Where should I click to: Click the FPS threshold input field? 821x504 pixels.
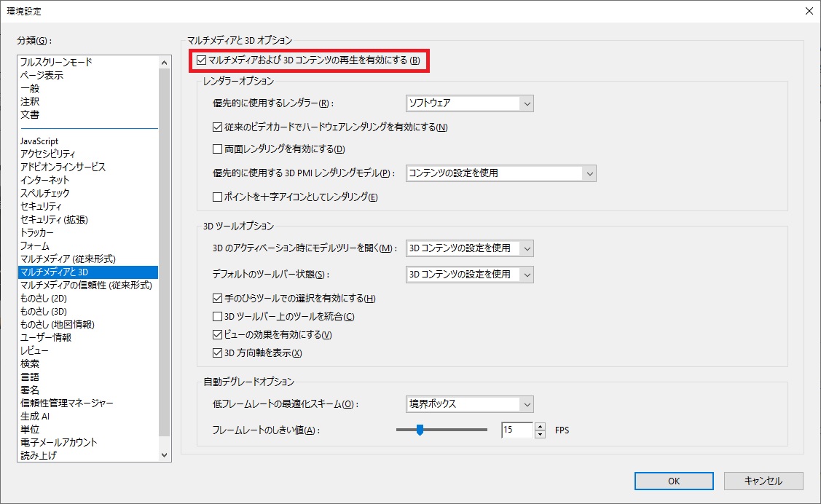coord(516,430)
